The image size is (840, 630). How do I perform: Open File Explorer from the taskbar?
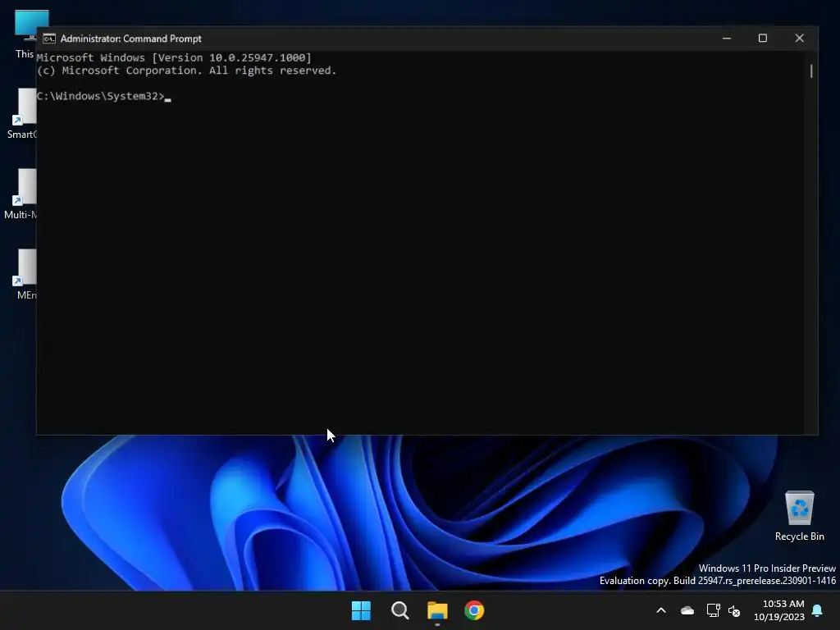[437, 610]
